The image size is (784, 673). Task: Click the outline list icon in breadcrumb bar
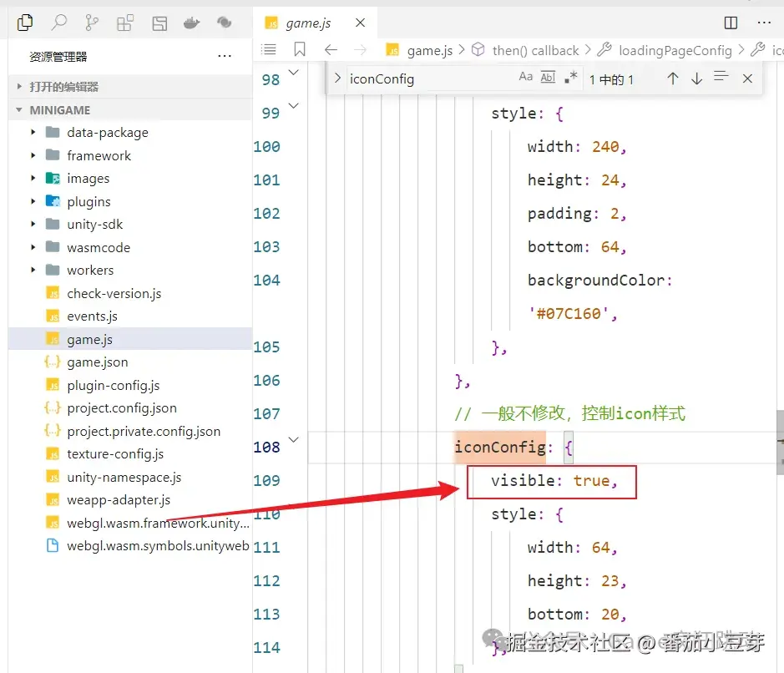[269, 49]
